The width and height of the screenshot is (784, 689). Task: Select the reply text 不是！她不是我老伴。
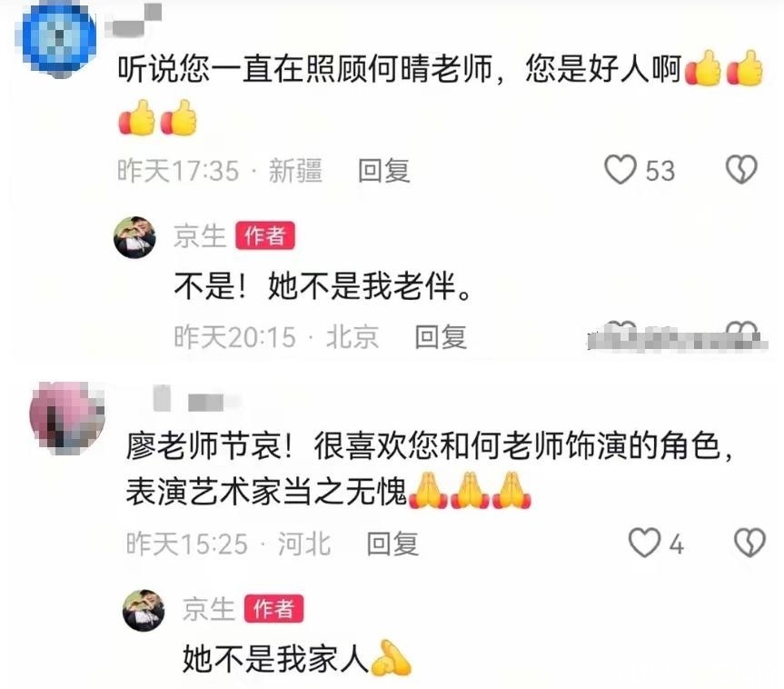(x=323, y=286)
